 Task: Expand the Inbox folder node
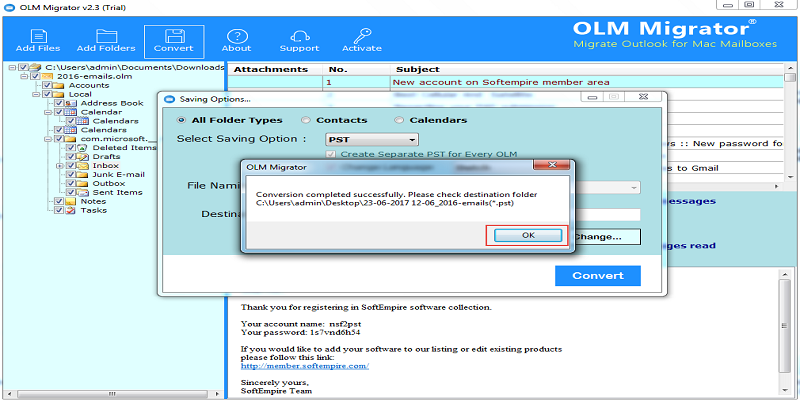(x=60, y=166)
